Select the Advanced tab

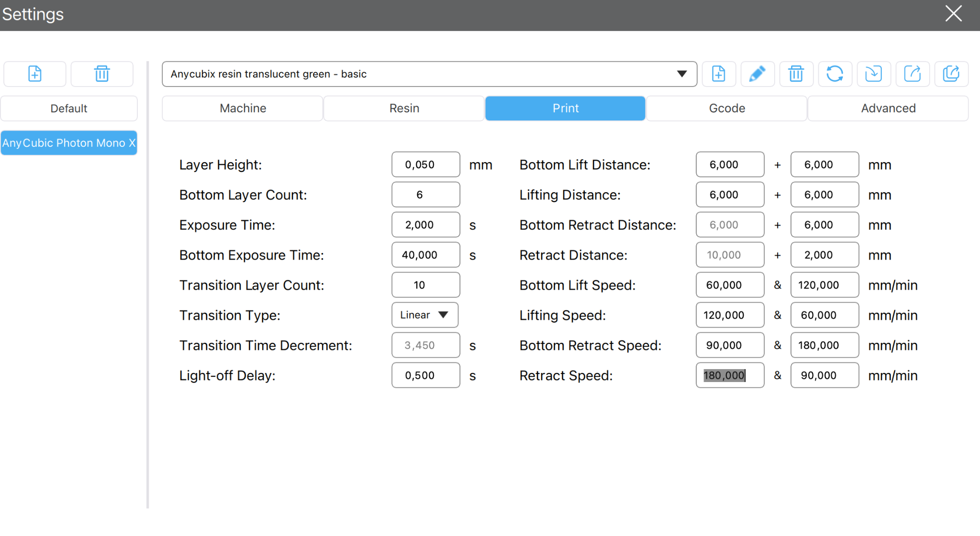click(888, 108)
